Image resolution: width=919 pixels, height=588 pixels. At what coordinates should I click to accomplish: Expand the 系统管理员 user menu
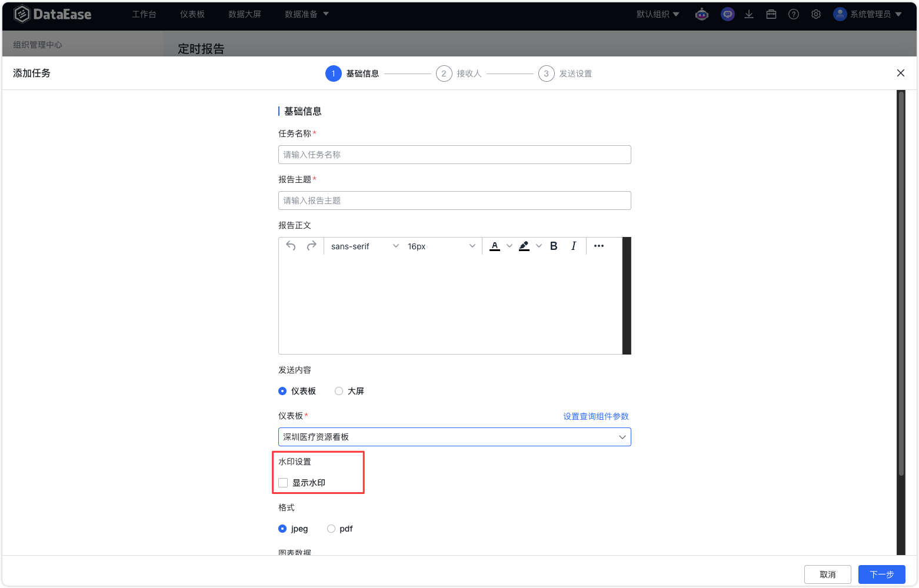coord(876,14)
